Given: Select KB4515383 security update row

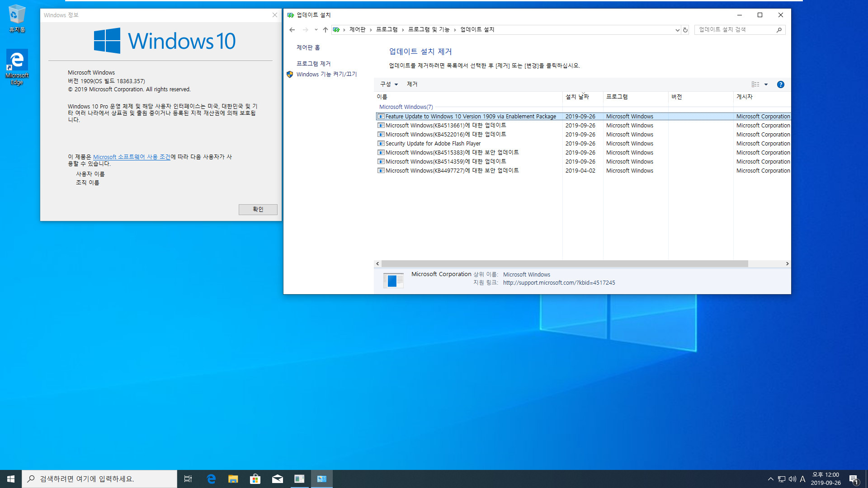Looking at the screenshot, I should 583,153.
